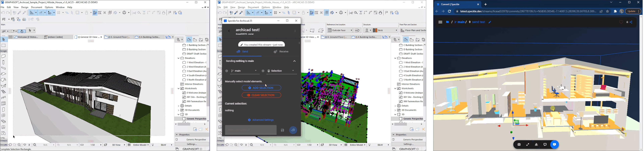Click Settings button in left Archicad navigator
Image resolution: width=644 pixels, height=151 pixels.
coord(192,144)
